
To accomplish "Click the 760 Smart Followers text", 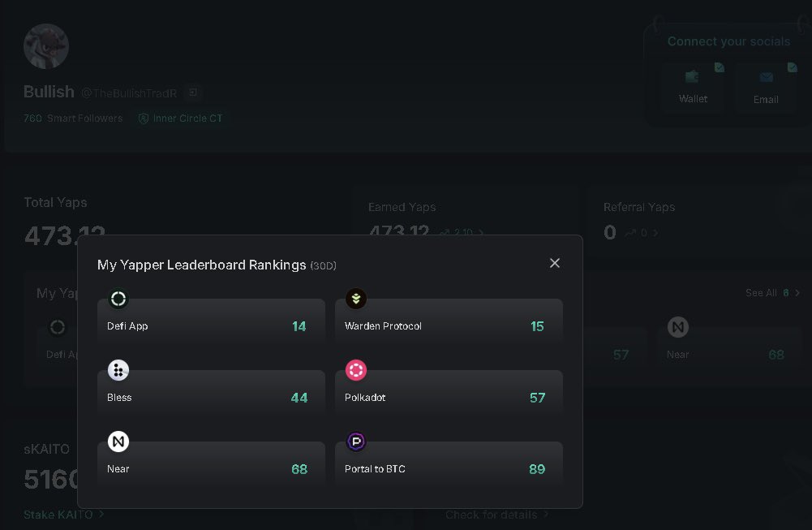I will [x=73, y=118].
